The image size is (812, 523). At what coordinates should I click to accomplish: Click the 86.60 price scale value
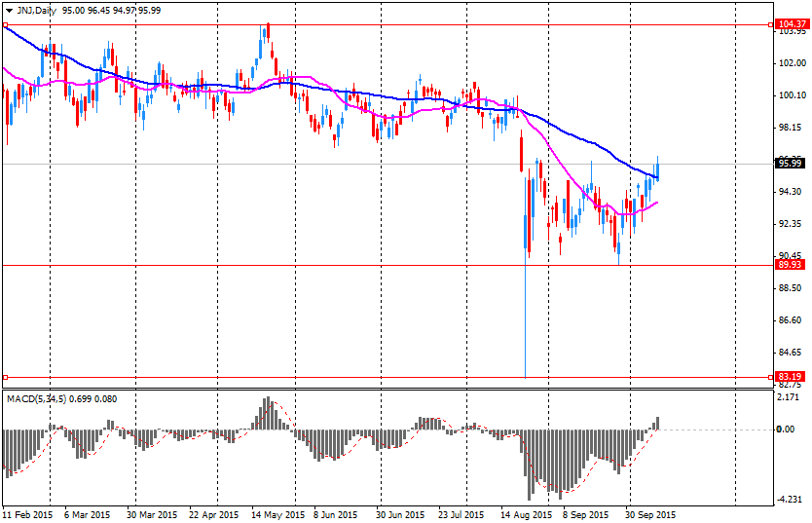tap(792, 320)
